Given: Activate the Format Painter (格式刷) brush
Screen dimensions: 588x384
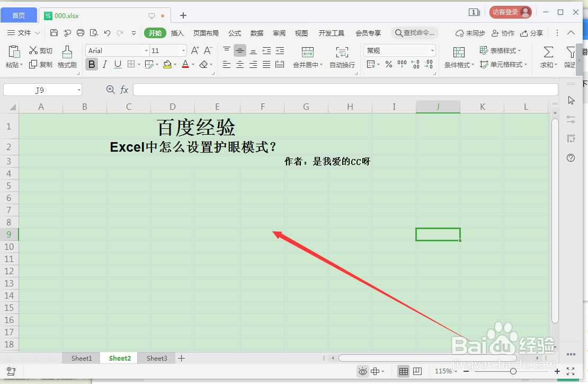Looking at the screenshot, I should tap(67, 57).
